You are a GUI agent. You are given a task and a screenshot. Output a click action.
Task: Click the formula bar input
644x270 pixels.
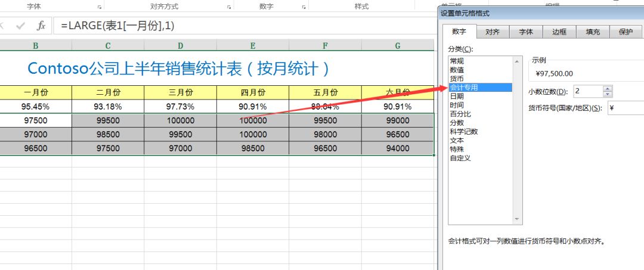click(x=244, y=26)
